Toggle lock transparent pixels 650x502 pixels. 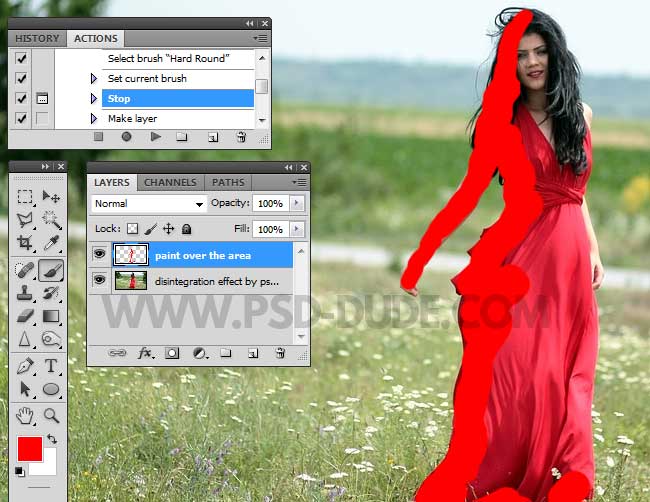(x=132, y=229)
